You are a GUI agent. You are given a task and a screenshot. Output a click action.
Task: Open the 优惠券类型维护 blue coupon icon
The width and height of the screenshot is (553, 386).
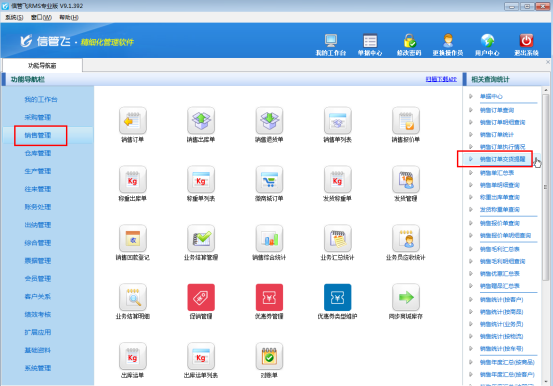[337, 297]
